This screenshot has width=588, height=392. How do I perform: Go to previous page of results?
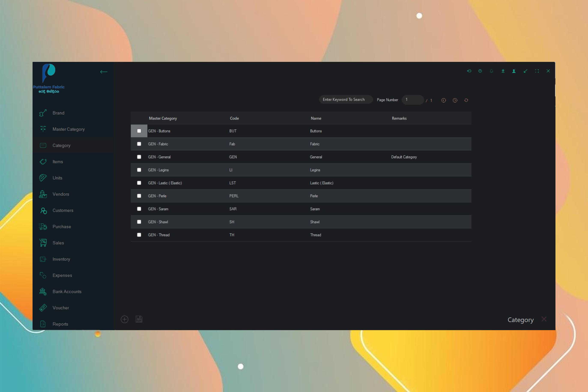(443, 100)
